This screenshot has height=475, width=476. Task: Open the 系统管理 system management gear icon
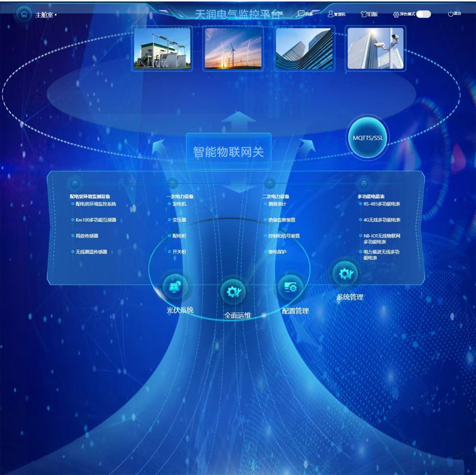[344, 274]
